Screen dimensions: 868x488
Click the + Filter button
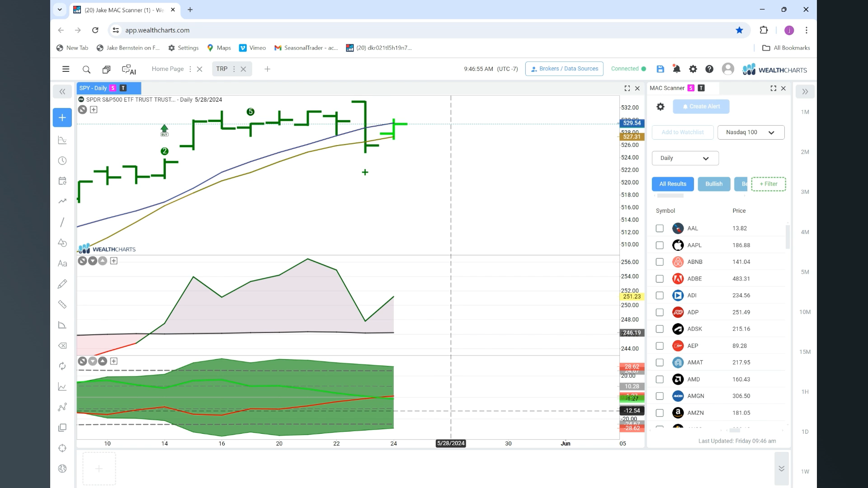pos(769,184)
